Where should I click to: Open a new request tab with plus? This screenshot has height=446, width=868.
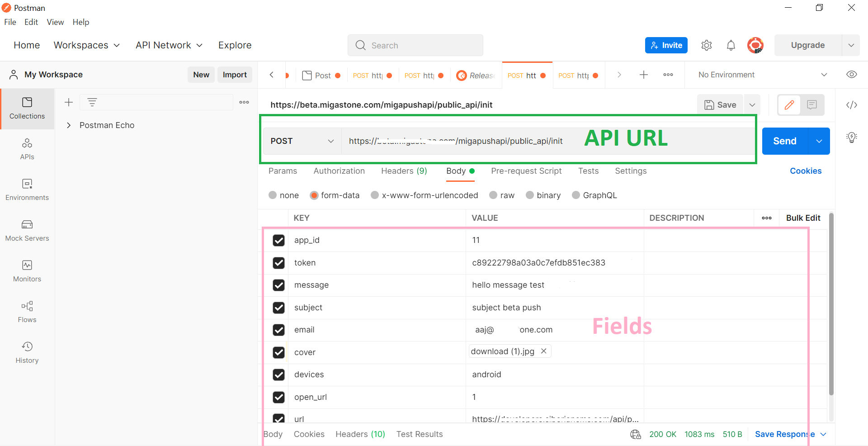pos(644,75)
